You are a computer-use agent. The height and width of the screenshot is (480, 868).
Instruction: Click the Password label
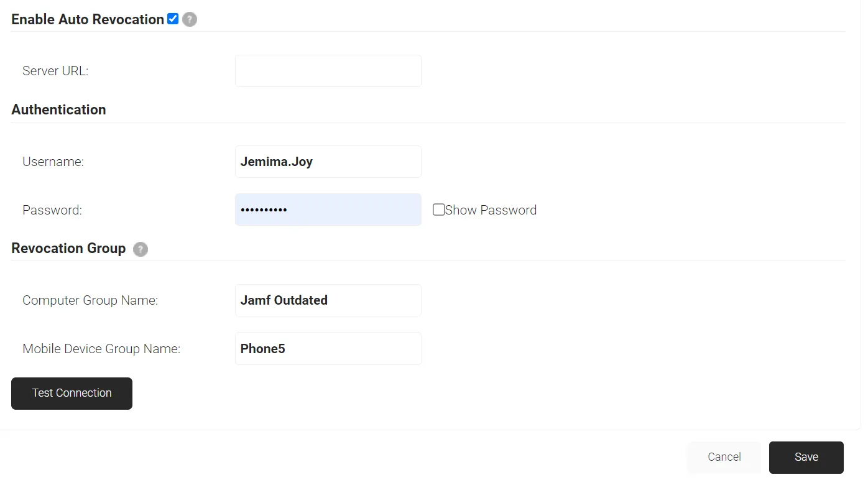pyautogui.click(x=52, y=210)
